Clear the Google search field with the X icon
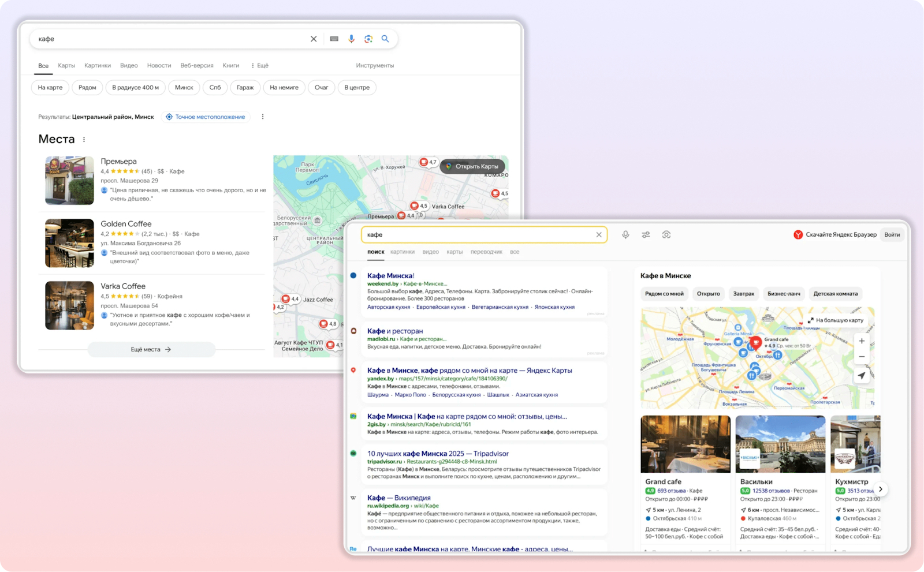This screenshot has width=924, height=572. (x=314, y=39)
